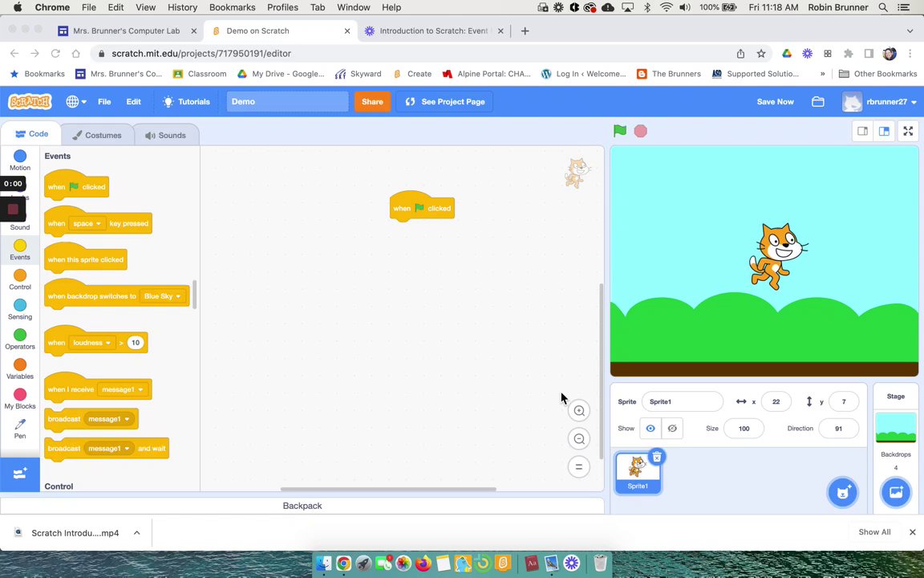Image resolution: width=924 pixels, height=578 pixels.
Task: Expand the Backpack panel
Action: [x=302, y=506]
